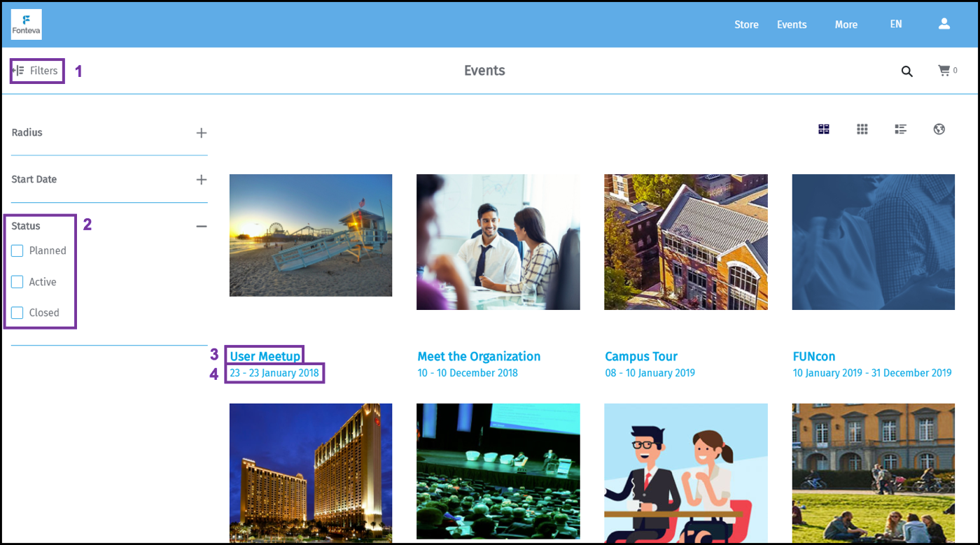Open the Store menu item
The image size is (980, 545).
click(x=746, y=24)
